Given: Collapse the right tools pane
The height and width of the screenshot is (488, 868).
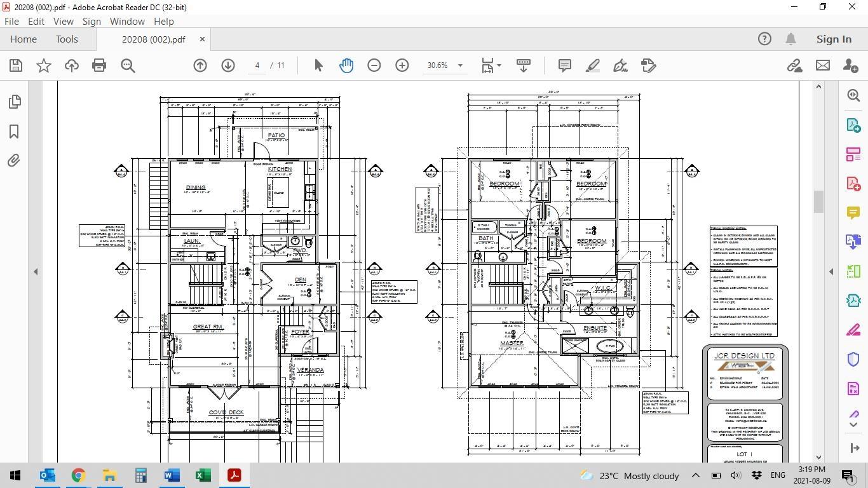Looking at the screenshot, I should (831, 271).
